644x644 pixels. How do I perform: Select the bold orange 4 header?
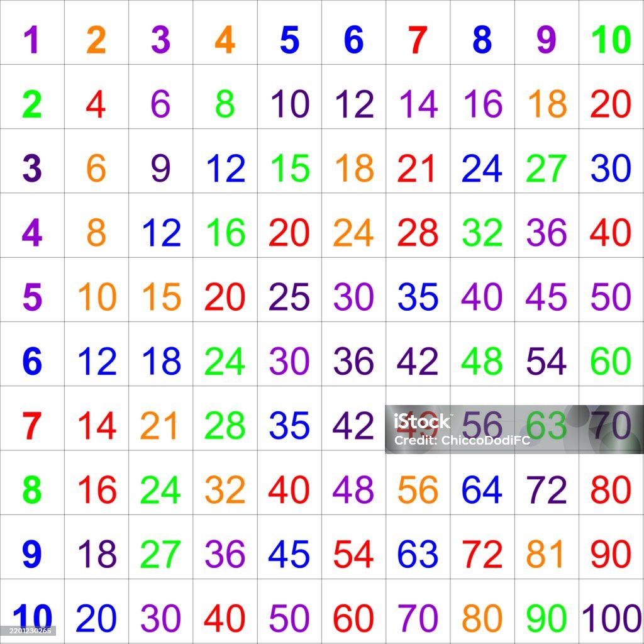[x=225, y=40]
